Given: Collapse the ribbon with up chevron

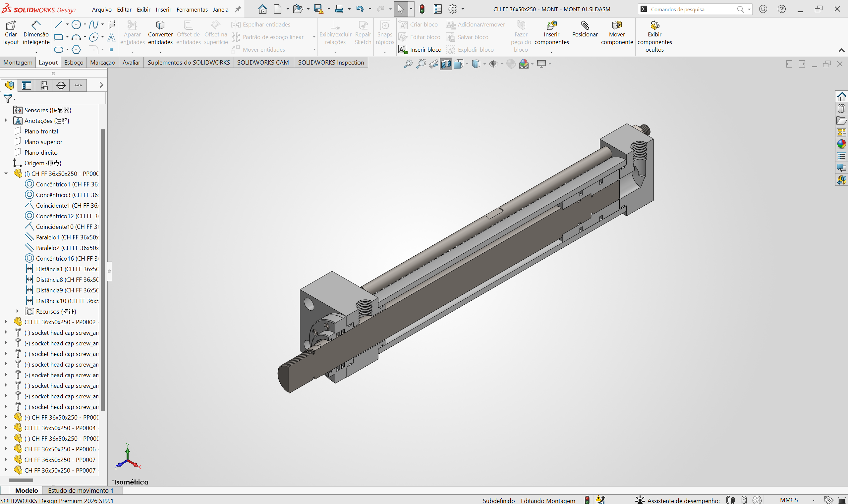Looking at the screenshot, I should click(x=841, y=50).
